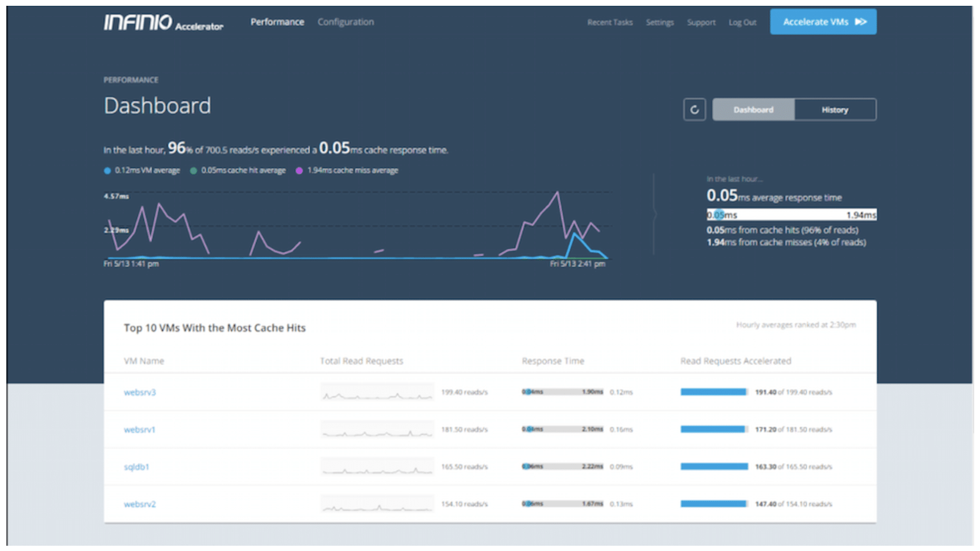Open the websrv3 VM details
Screen dimensions: 980x551
pos(140,392)
